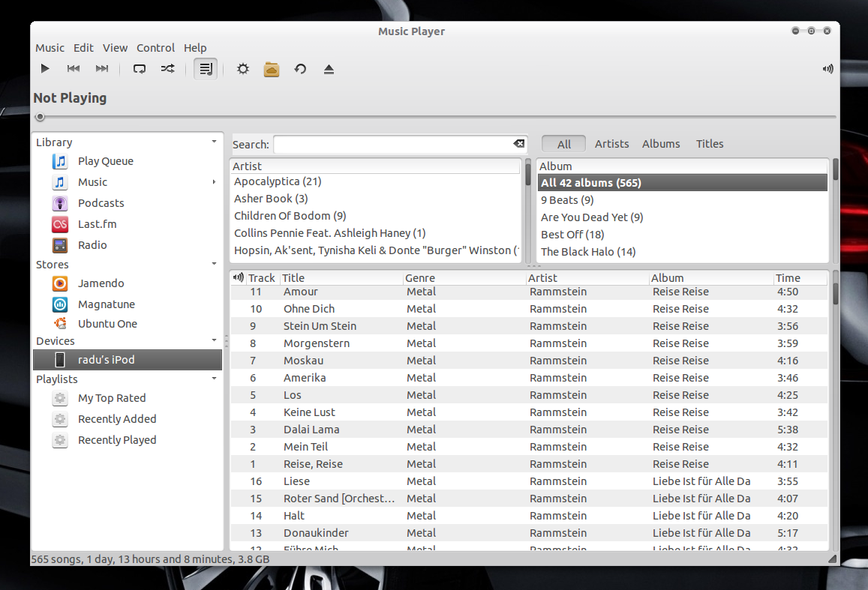Open the Ubuntu One cloud folder icon
The image size is (868, 590).
[272, 69]
